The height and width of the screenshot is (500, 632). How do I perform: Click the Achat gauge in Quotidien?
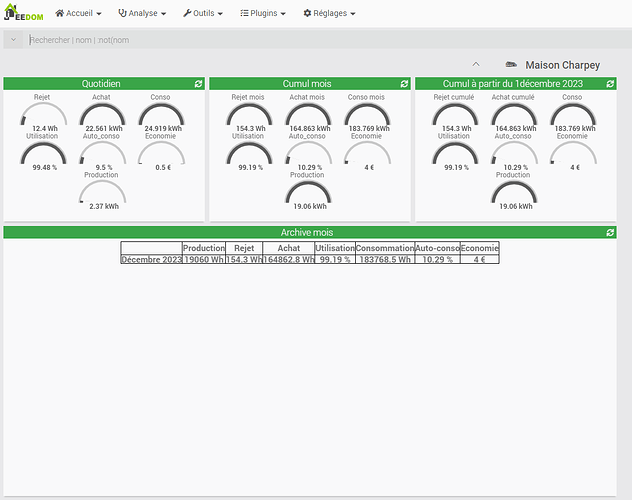(x=103, y=117)
